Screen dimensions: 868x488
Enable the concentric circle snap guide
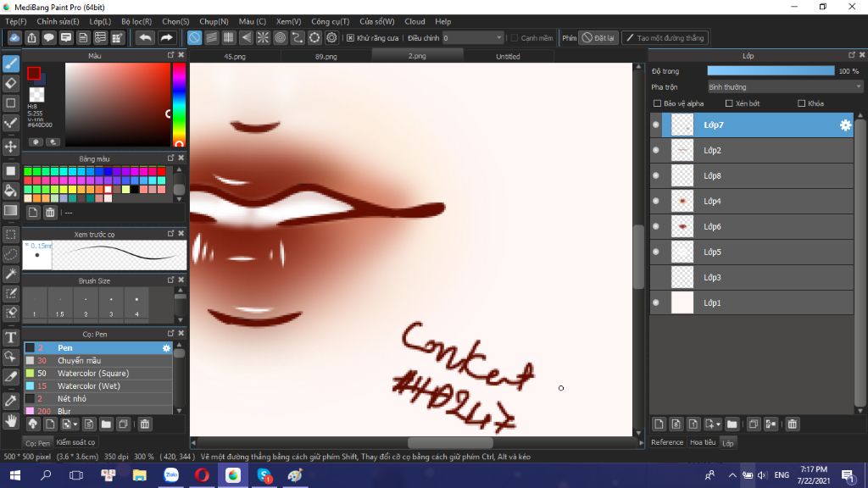pyautogui.click(x=280, y=37)
